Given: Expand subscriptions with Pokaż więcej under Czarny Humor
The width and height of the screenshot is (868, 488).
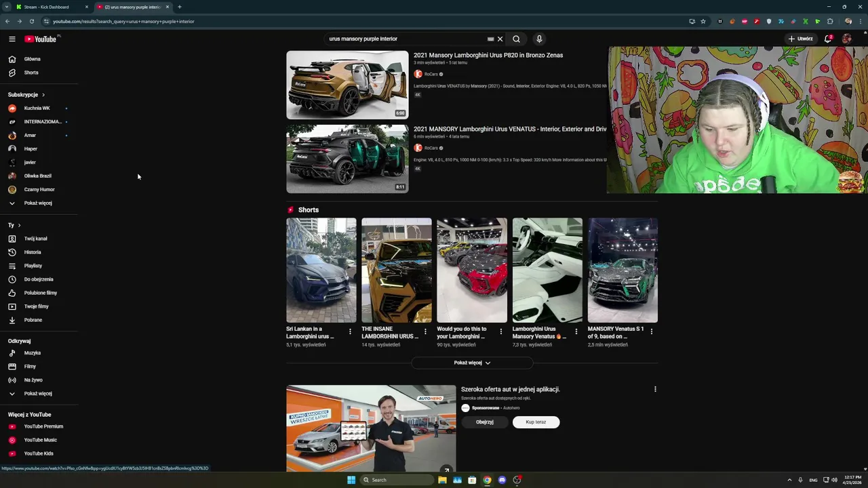Looking at the screenshot, I should pyautogui.click(x=39, y=203).
